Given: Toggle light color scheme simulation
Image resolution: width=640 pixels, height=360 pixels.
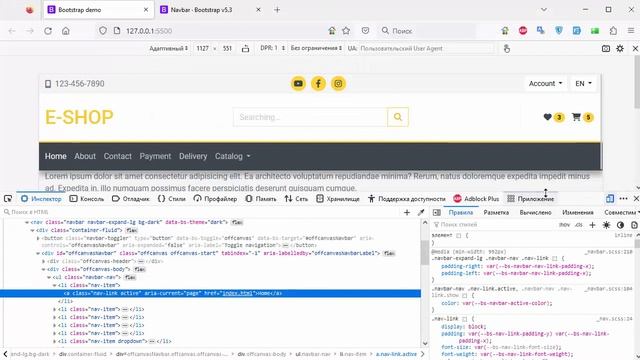Looking at the screenshot, I should [607, 225].
